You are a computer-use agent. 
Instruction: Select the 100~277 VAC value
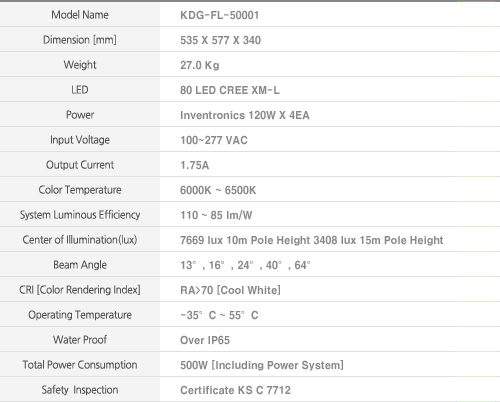pyautogui.click(x=214, y=140)
